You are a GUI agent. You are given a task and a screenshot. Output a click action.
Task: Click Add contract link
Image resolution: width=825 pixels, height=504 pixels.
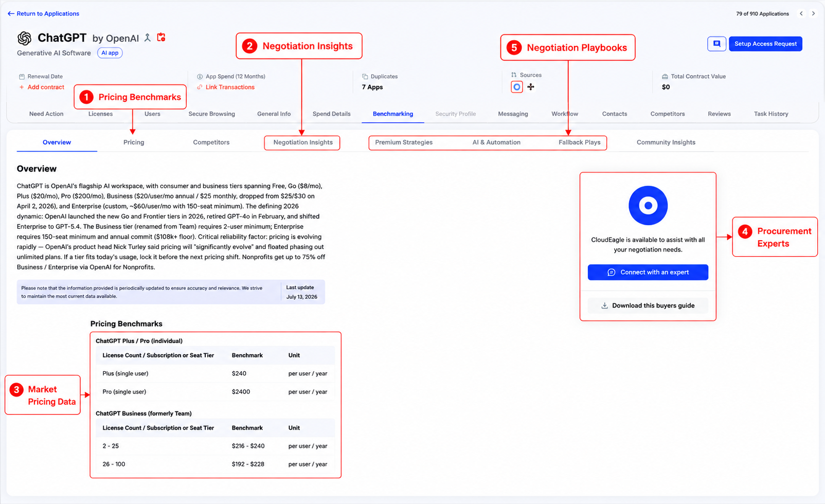click(x=42, y=87)
